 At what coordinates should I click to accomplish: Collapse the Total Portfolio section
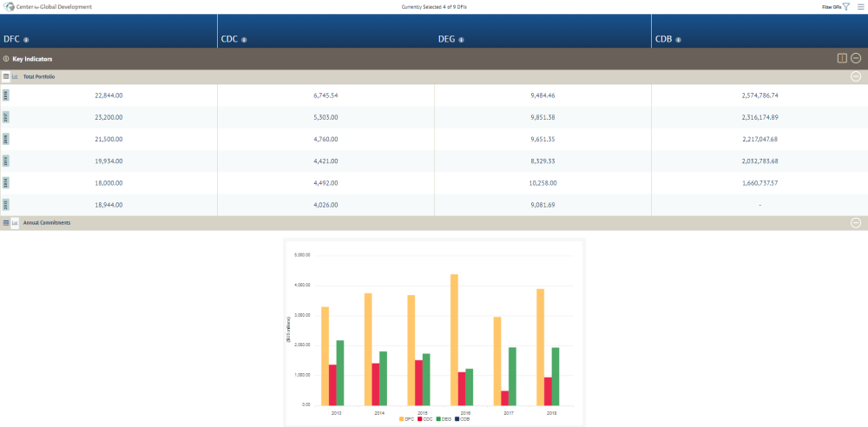tap(856, 76)
